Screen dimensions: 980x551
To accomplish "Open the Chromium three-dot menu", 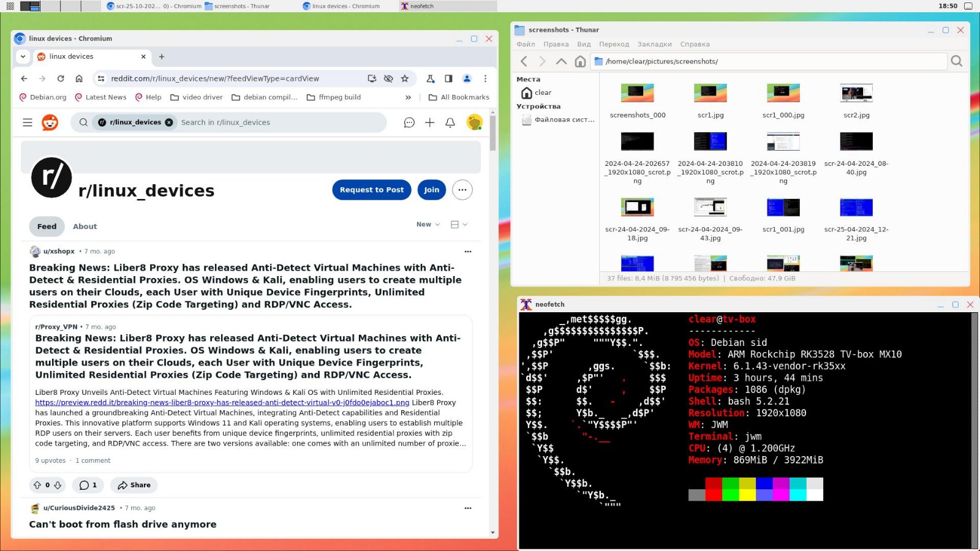I will pyautogui.click(x=485, y=78).
